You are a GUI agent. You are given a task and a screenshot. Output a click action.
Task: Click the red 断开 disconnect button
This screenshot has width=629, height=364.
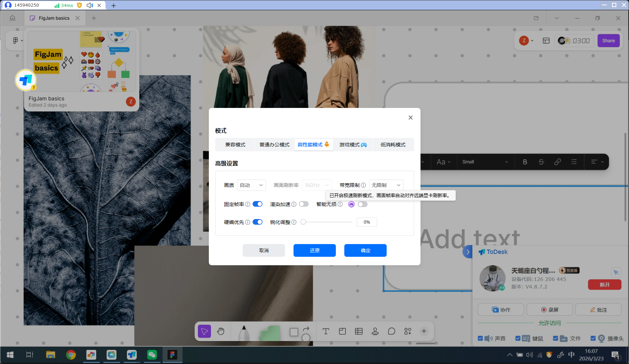[605, 285]
